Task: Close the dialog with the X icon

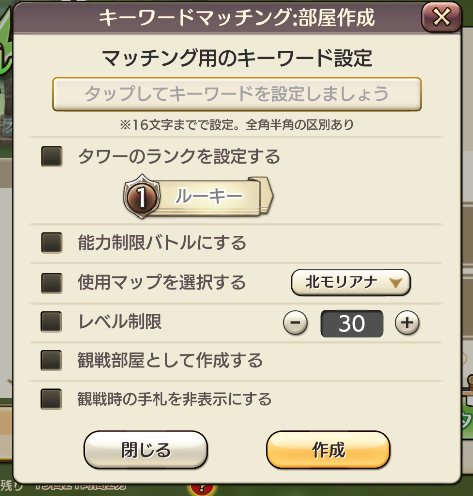Action: pyautogui.click(x=441, y=17)
